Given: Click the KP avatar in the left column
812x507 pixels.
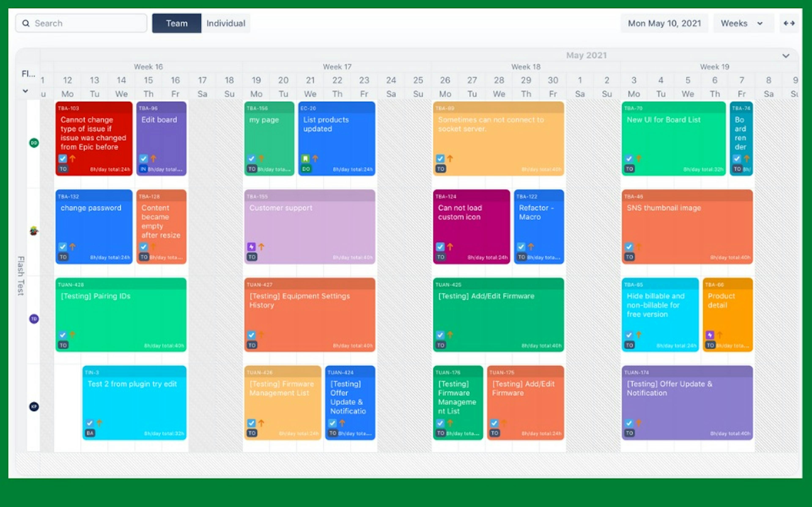Looking at the screenshot, I should click(x=34, y=407).
